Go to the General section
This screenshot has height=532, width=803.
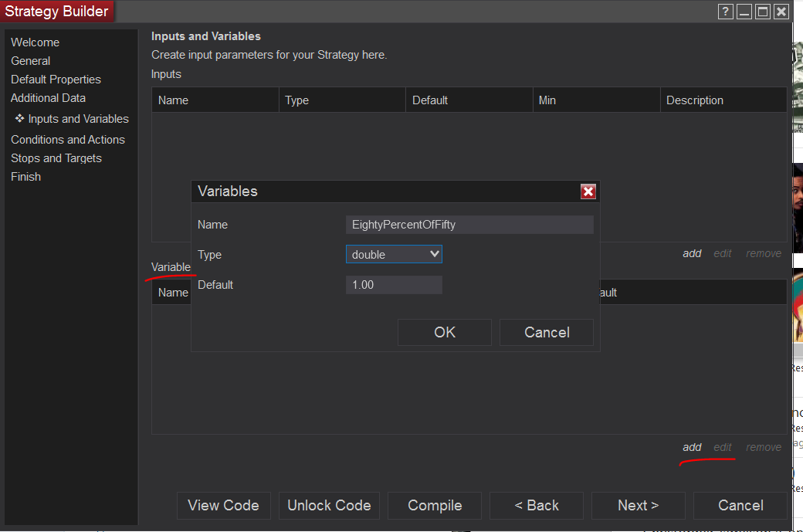click(30, 61)
